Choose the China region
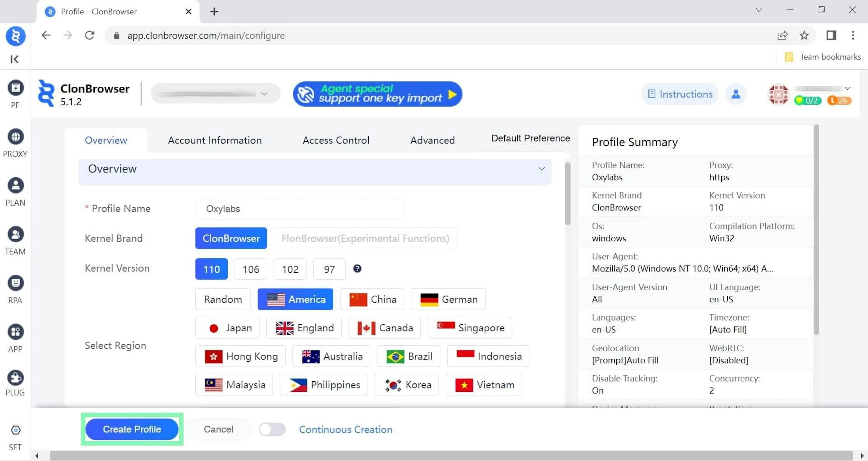This screenshot has height=461, width=868. (x=372, y=299)
